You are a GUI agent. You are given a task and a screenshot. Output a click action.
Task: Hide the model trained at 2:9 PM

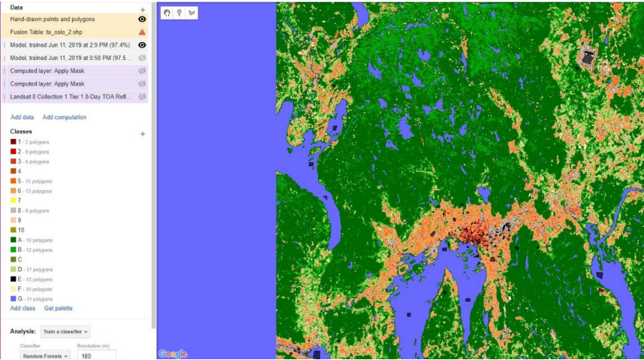142,45
